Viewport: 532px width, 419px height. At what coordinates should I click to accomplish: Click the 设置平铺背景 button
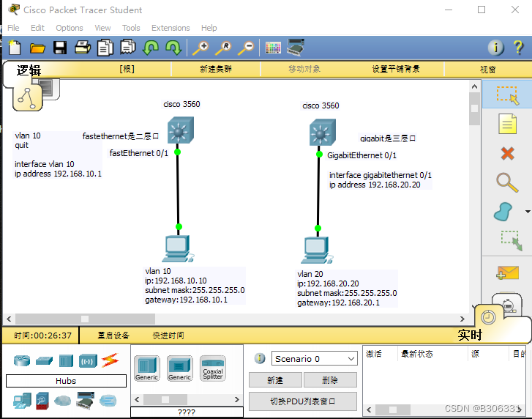click(396, 70)
